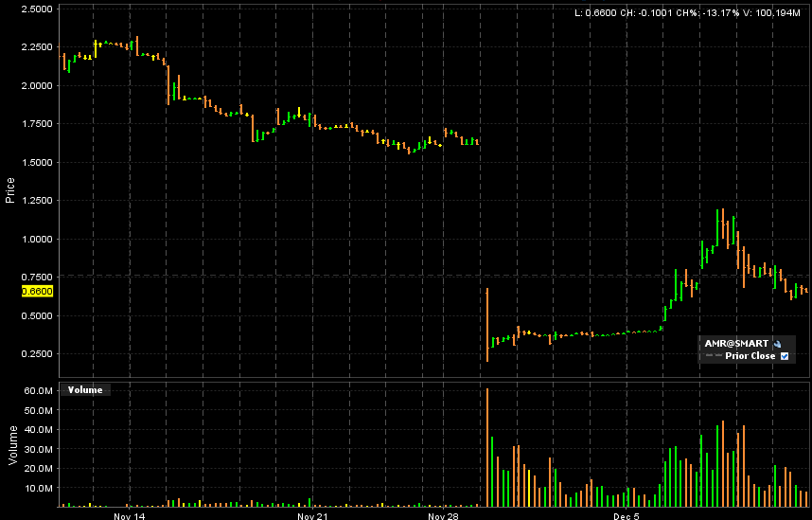812x520 pixels.
Task: Click the CH%: -13.17% readout
Action: pyautogui.click(x=708, y=13)
